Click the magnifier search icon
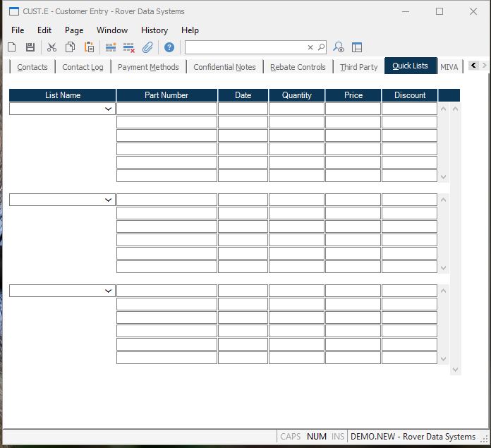The height and width of the screenshot is (448, 491). coord(321,47)
